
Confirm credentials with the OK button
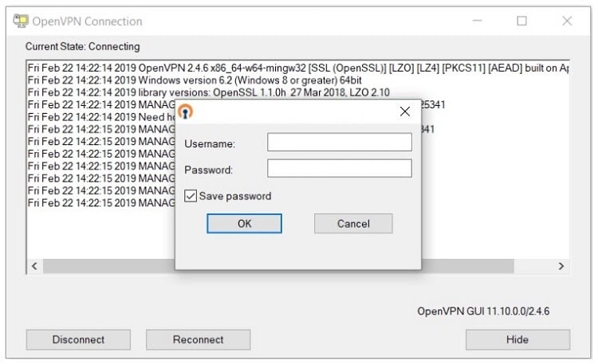[245, 223]
